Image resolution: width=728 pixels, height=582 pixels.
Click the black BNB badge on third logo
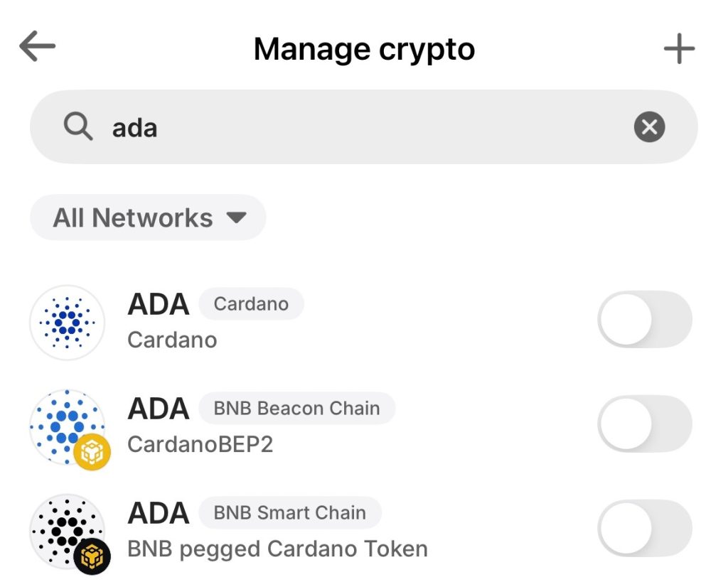pyautogui.click(x=92, y=556)
